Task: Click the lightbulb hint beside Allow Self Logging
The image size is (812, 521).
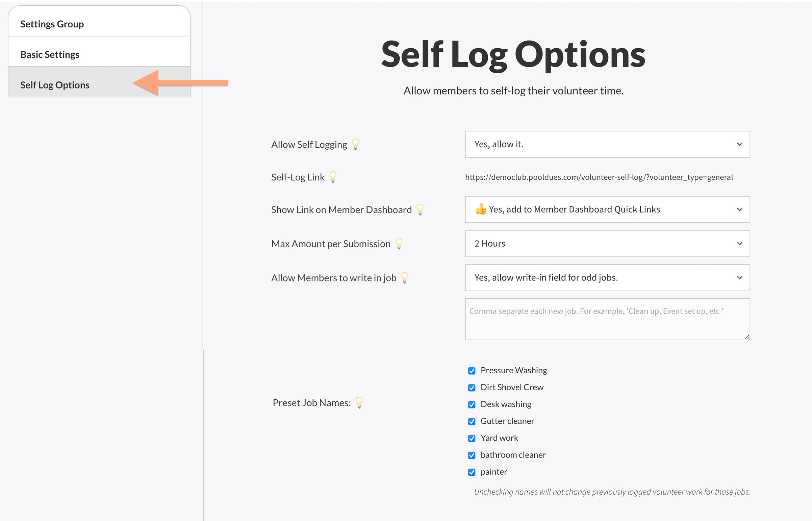Action: tap(355, 145)
